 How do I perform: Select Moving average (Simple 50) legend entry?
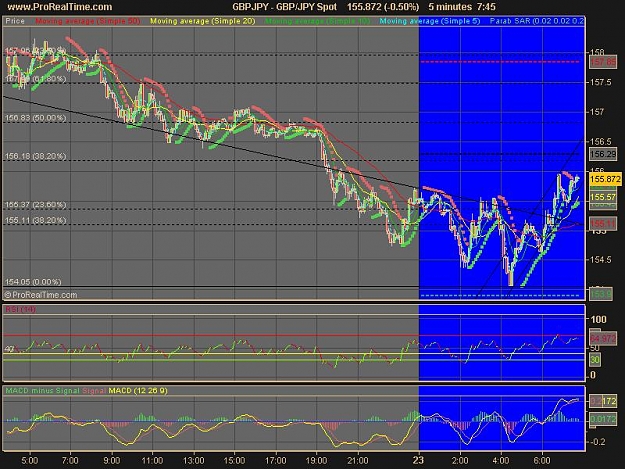pos(88,21)
